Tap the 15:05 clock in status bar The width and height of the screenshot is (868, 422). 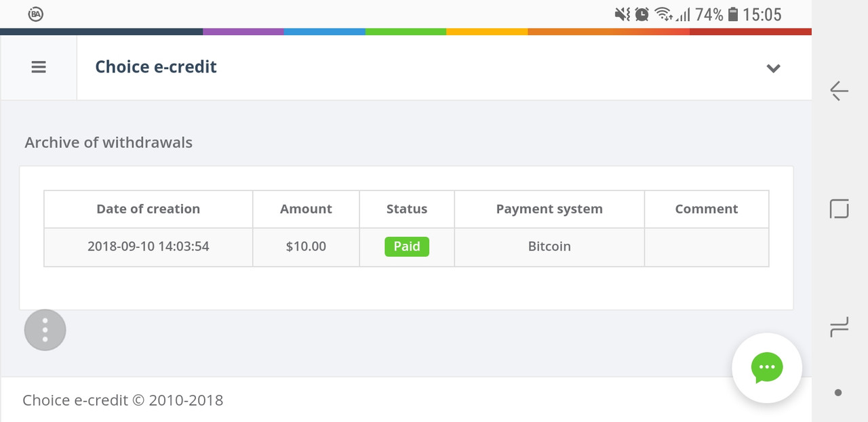(x=762, y=14)
